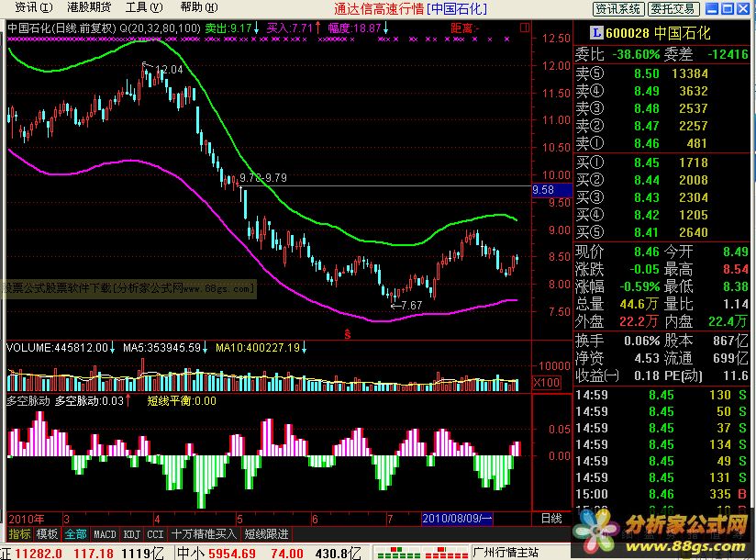Click the 委托交易 button
Screen dimensions: 756x560
[x=673, y=8]
